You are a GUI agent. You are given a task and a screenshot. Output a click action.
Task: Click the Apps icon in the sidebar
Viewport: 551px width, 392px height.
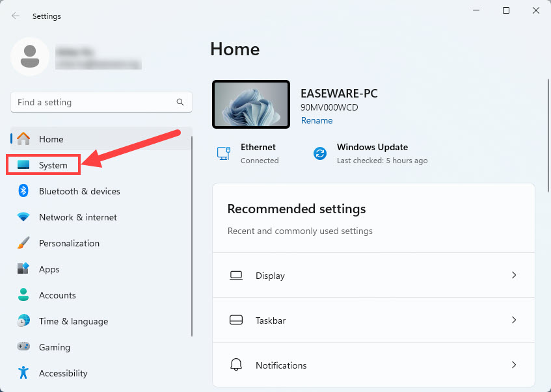pos(22,269)
